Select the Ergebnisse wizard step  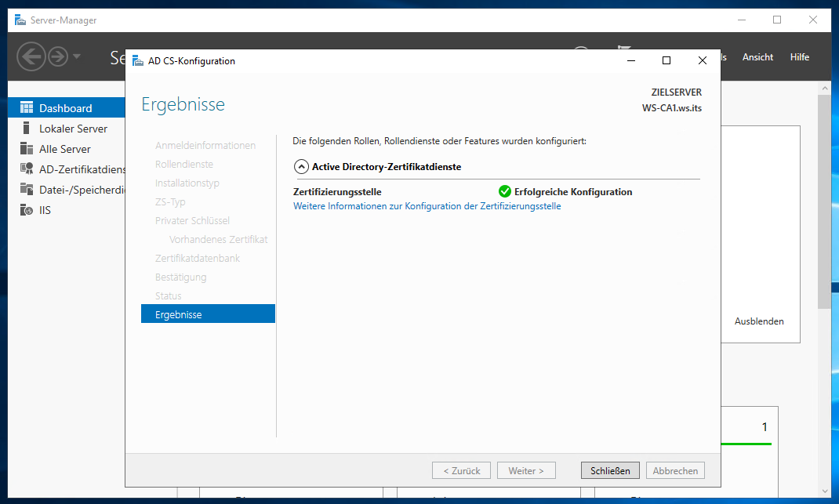pyautogui.click(x=208, y=314)
